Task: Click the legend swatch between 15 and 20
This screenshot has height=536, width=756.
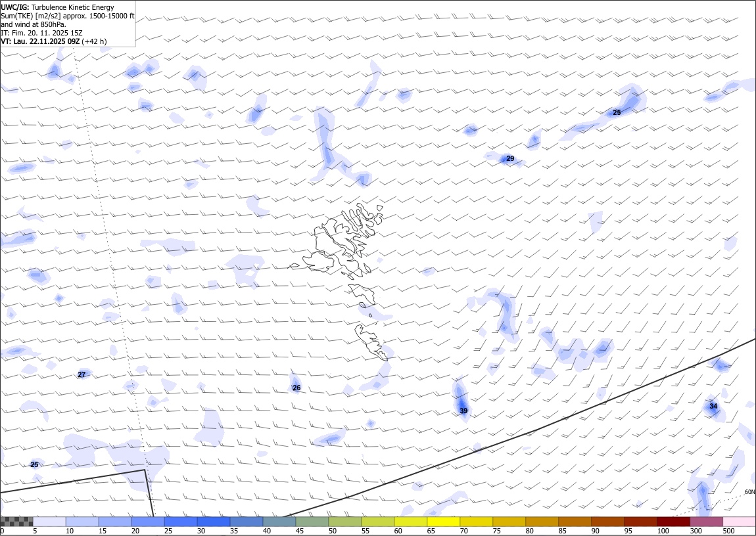Action: (x=115, y=522)
